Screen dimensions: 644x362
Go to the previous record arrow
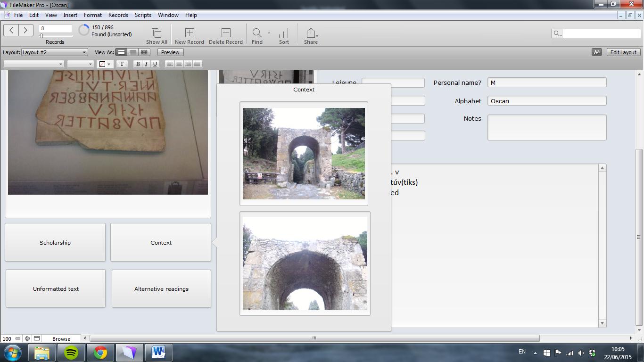coord(11,30)
